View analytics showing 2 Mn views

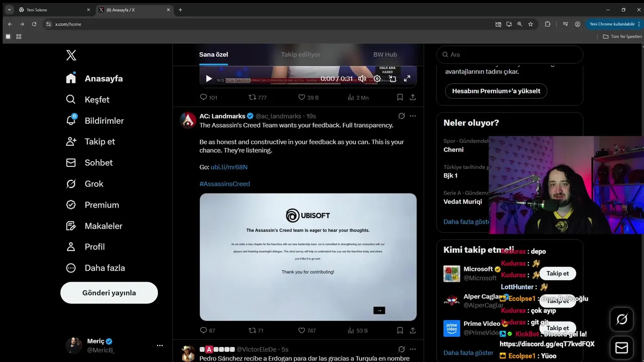(x=358, y=97)
